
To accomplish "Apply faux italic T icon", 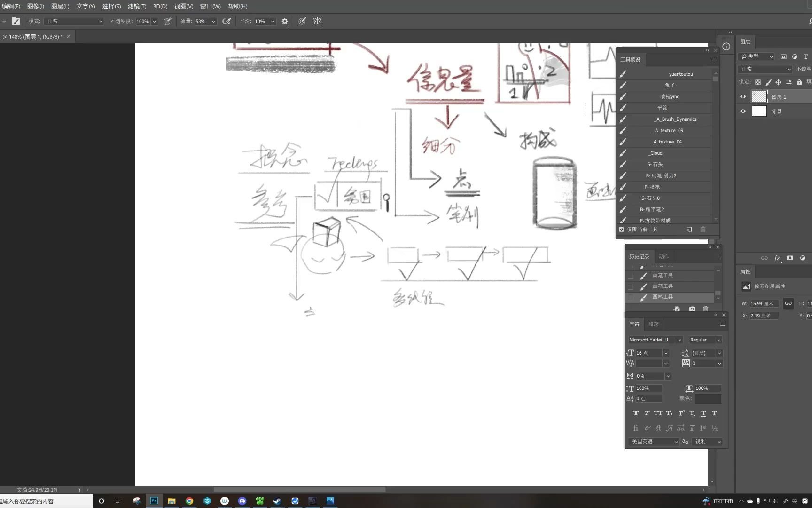I will pyautogui.click(x=647, y=413).
